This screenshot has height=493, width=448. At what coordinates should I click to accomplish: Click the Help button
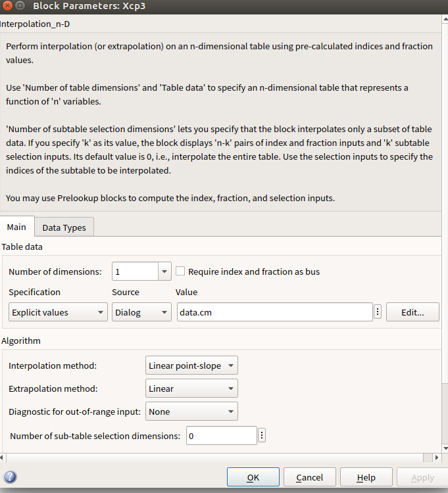(x=366, y=477)
